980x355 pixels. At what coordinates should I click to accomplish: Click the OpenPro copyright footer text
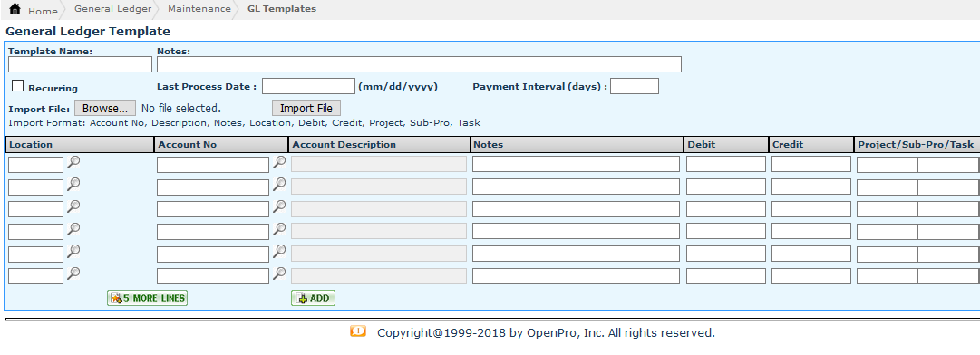546,333
